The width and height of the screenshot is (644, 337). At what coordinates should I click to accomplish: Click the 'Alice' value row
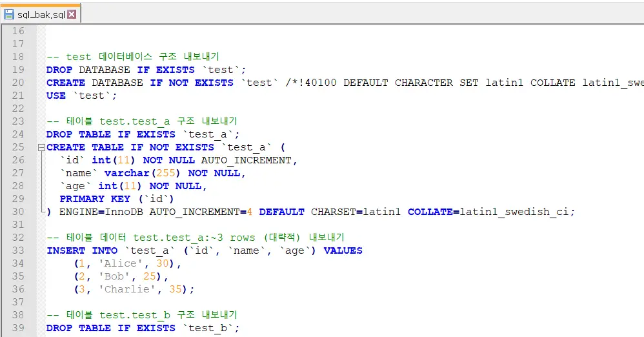coord(128,263)
